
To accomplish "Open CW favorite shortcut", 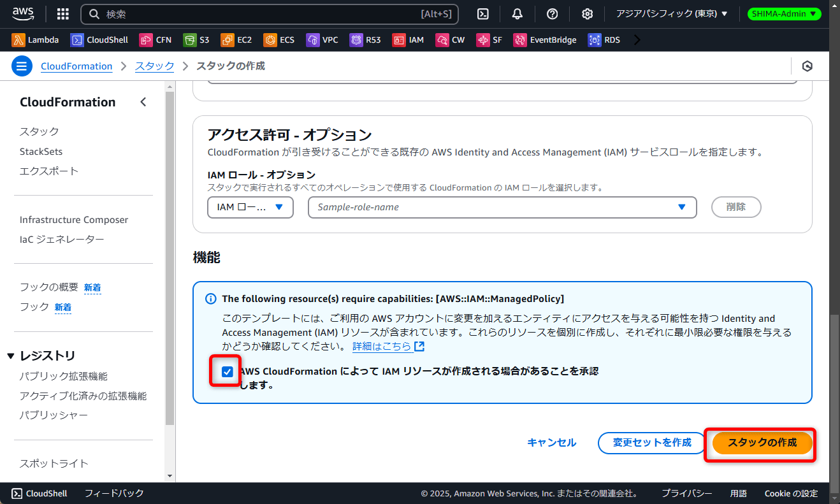I will [450, 40].
